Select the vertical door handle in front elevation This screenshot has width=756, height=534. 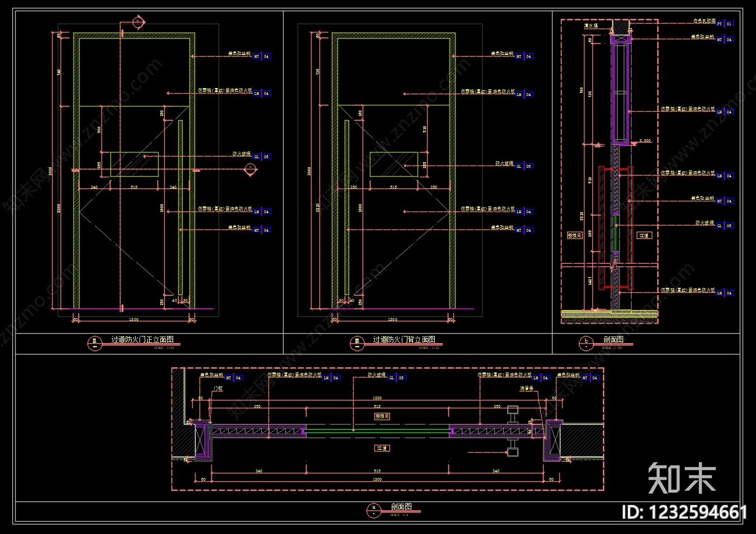(x=180, y=208)
